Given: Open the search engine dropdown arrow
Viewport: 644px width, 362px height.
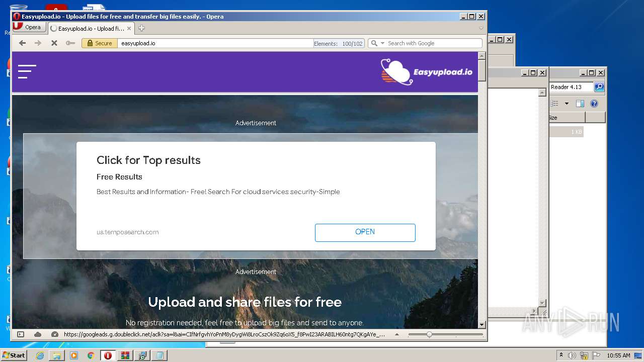Looking at the screenshot, I should pos(382,43).
